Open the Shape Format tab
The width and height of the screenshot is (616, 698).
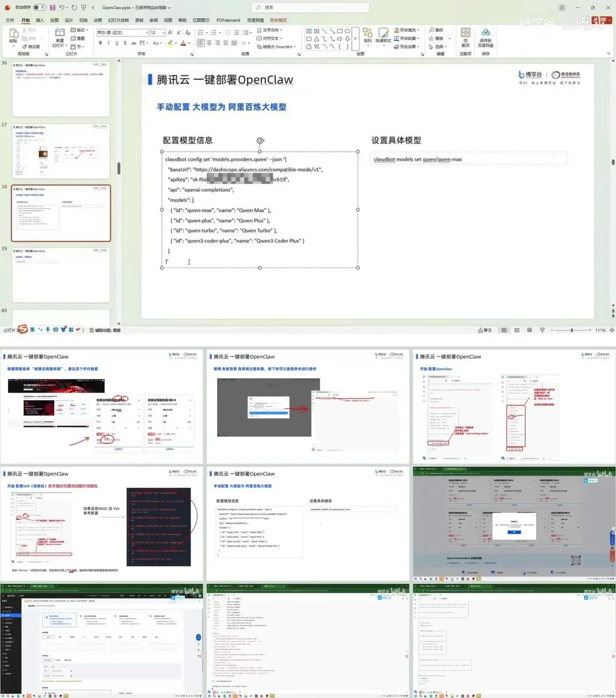coord(278,20)
